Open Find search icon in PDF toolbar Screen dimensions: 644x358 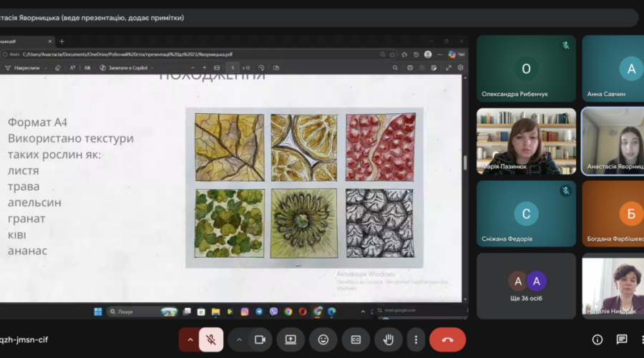pyautogui.click(x=395, y=68)
